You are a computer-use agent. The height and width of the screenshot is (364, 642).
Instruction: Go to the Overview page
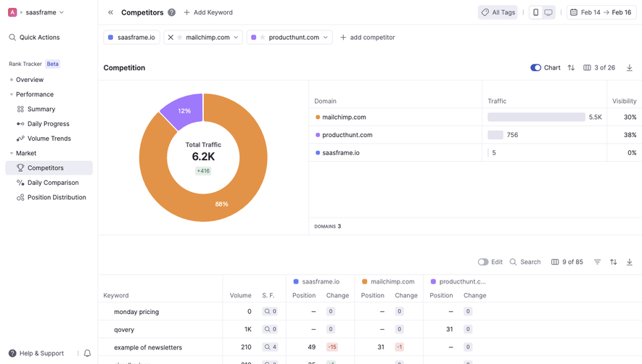30,80
